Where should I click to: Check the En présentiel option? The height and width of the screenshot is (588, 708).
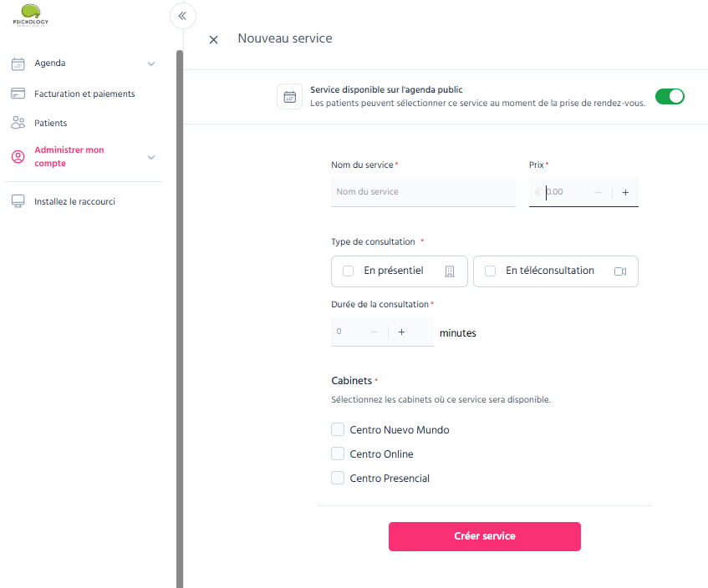point(348,271)
